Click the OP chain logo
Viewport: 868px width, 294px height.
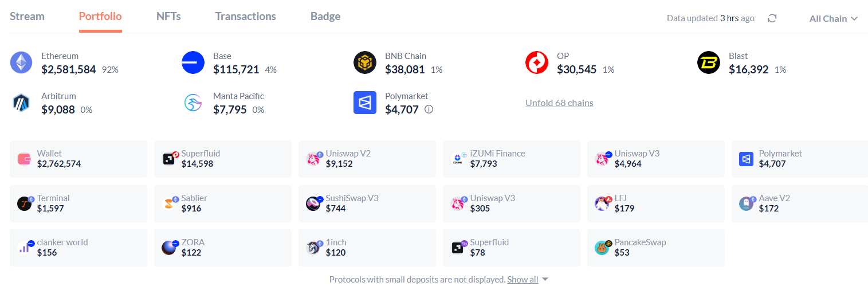click(537, 62)
